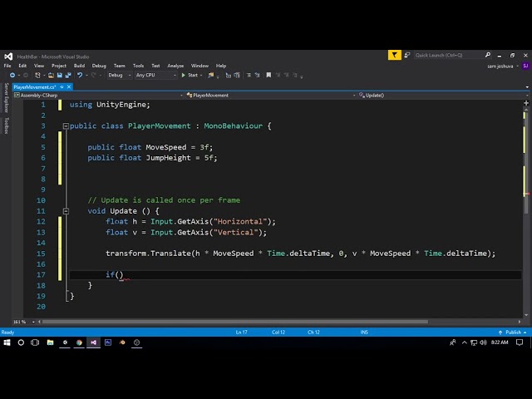Open the Analyze menu

point(175,66)
